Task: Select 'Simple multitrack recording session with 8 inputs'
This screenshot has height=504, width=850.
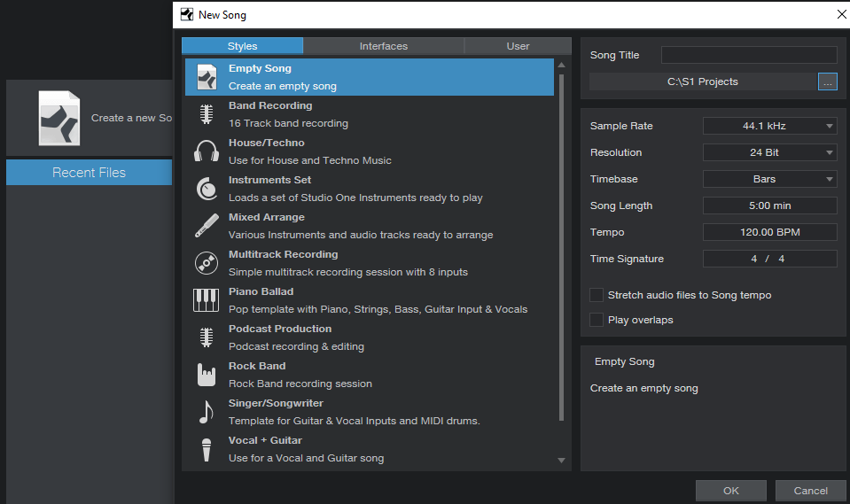Action: coord(348,272)
